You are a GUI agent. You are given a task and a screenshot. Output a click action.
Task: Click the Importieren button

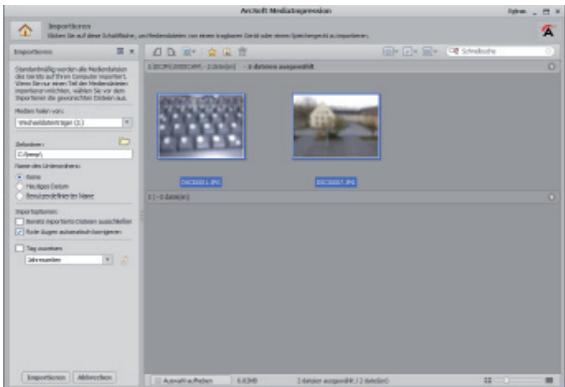(x=46, y=377)
